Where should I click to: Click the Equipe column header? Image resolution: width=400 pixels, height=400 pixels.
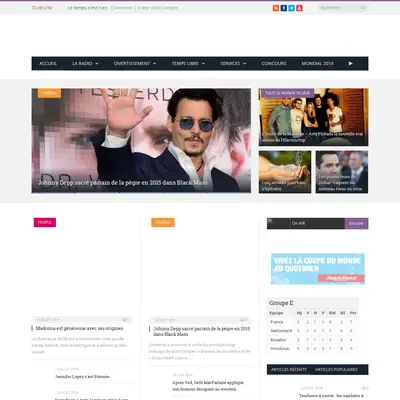(x=276, y=313)
